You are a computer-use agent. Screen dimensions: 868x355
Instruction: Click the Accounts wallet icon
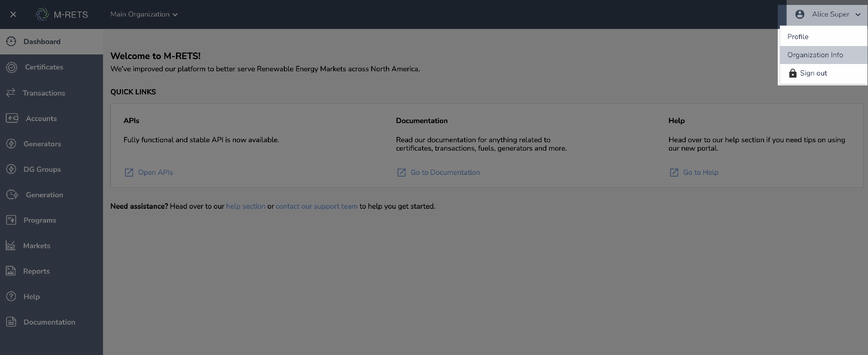(x=12, y=118)
